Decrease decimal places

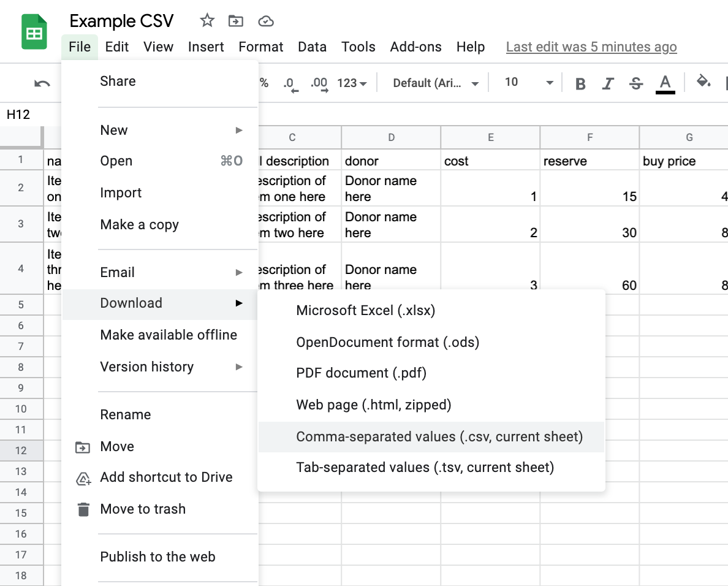coord(290,83)
